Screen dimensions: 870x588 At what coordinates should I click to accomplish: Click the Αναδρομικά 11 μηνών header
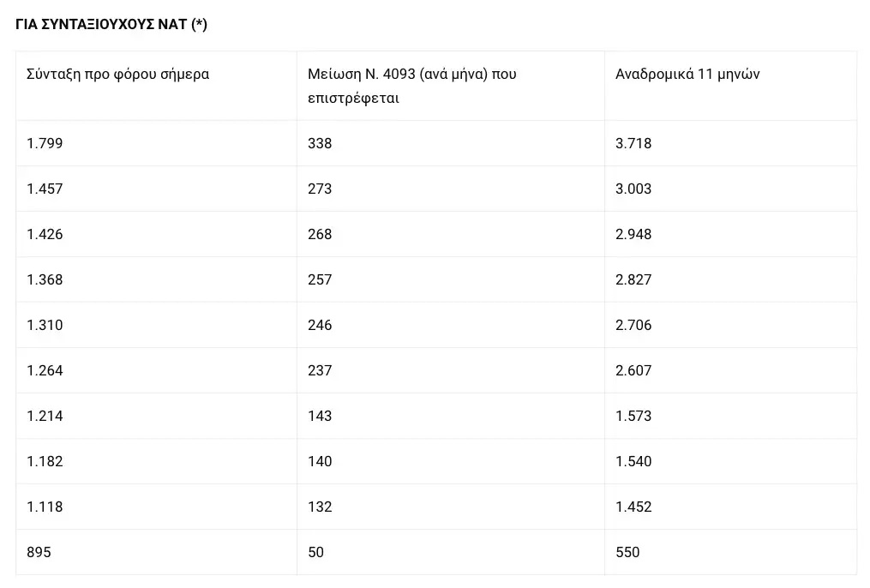(x=687, y=74)
